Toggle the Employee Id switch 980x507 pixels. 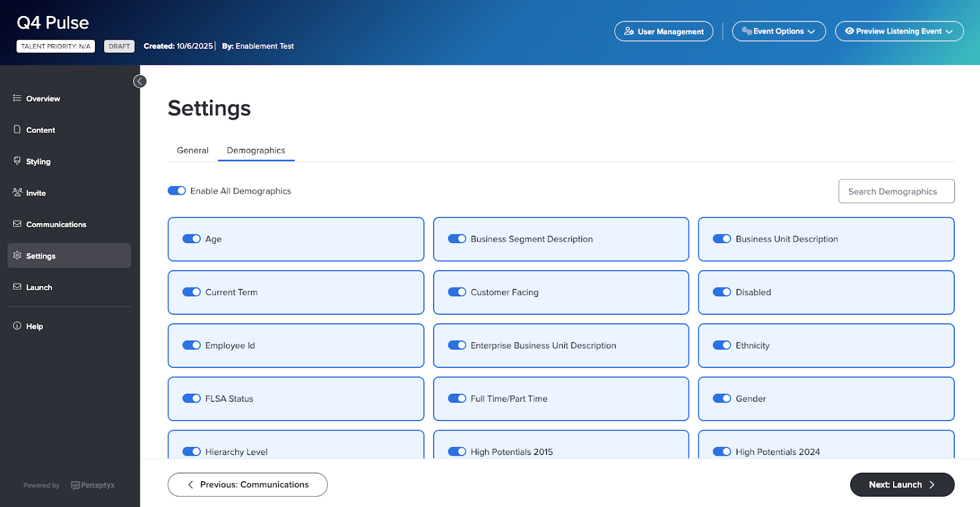[192, 345]
